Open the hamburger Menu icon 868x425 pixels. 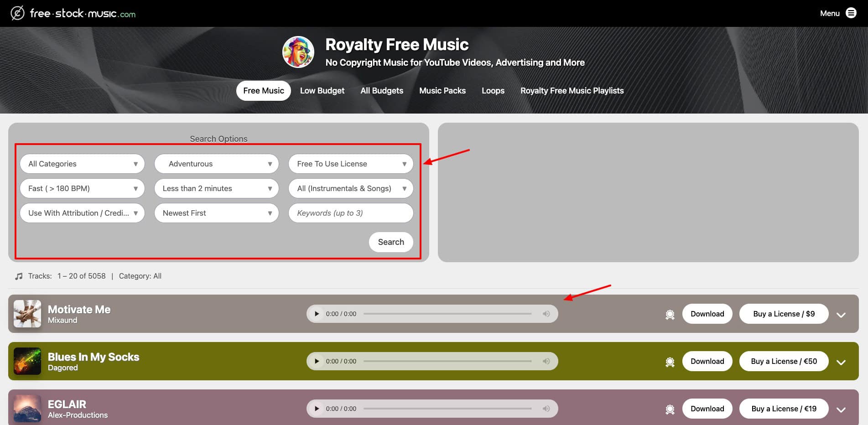[851, 13]
